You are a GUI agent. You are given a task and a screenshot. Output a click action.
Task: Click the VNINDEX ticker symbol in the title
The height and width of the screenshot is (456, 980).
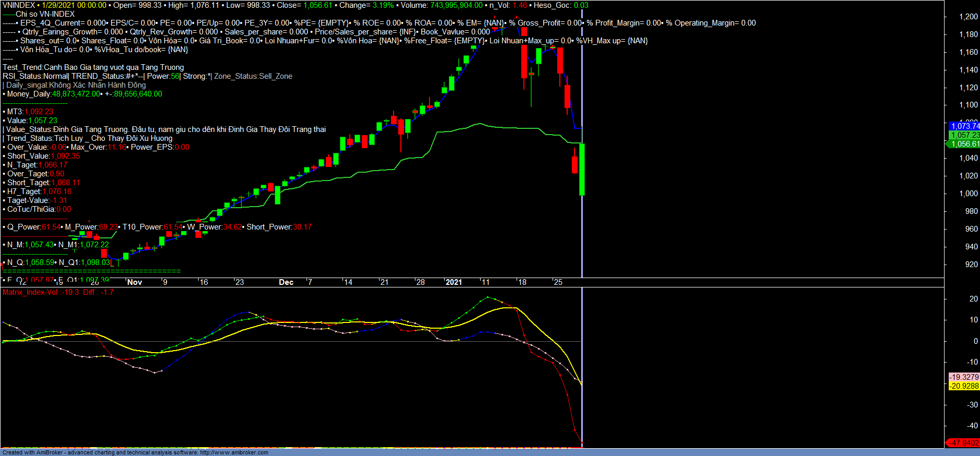click(19, 5)
